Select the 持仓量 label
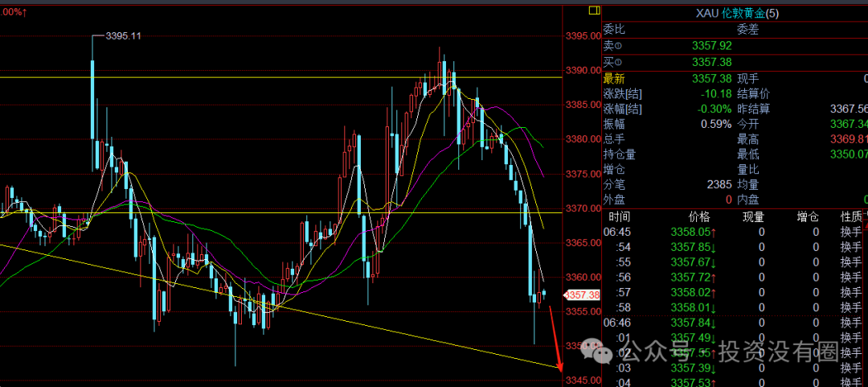 [619, 154]
